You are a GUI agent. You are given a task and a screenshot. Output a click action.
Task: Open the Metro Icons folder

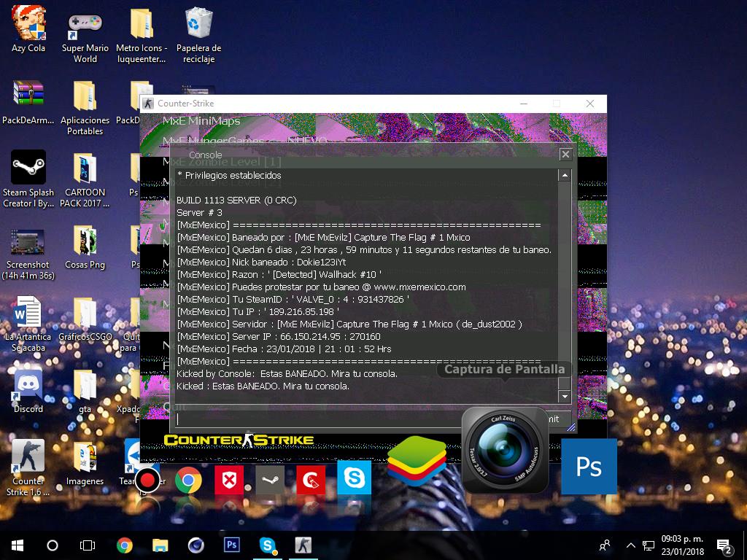pos(141,36)
